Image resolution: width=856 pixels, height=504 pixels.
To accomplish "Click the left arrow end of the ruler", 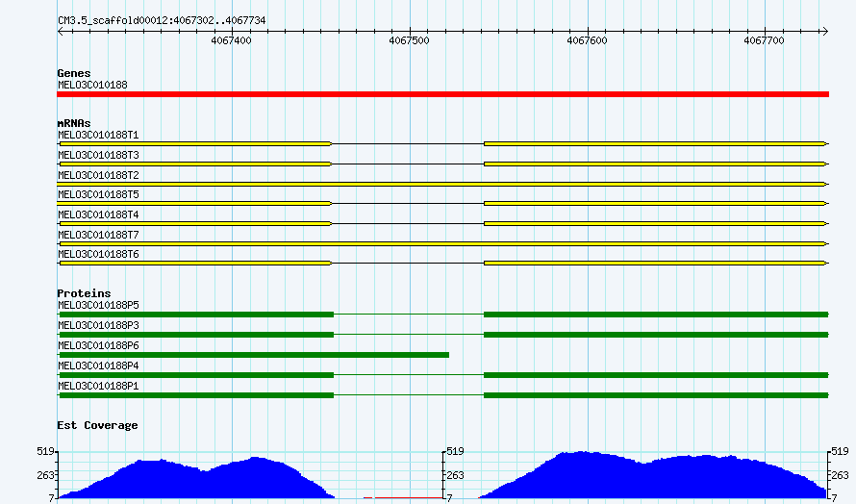I will pyautogui.click(x=60, y=32).
